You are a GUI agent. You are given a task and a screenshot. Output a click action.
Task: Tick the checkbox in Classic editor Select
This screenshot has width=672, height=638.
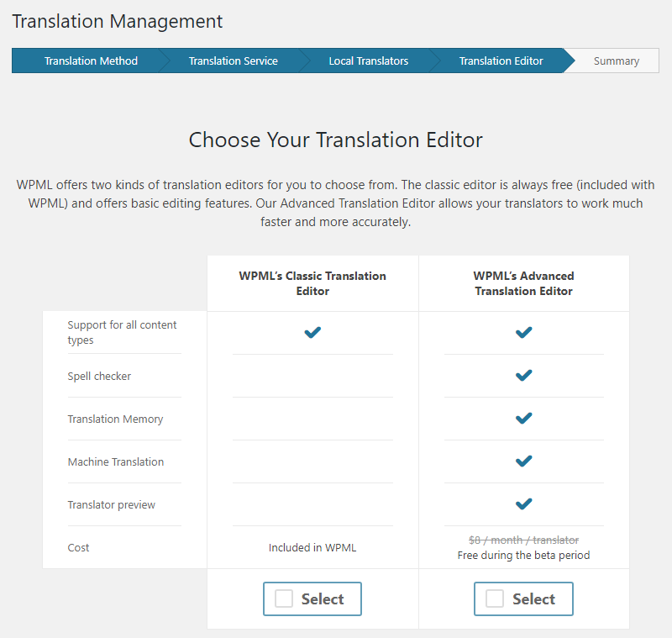[x=284, y=598]
